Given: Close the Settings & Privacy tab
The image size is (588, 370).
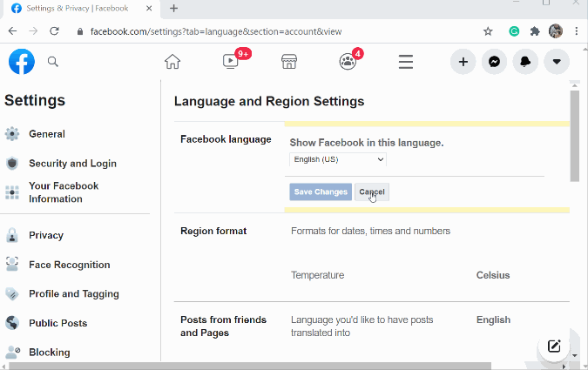Looking at the screenshot, I should point(149,8).
